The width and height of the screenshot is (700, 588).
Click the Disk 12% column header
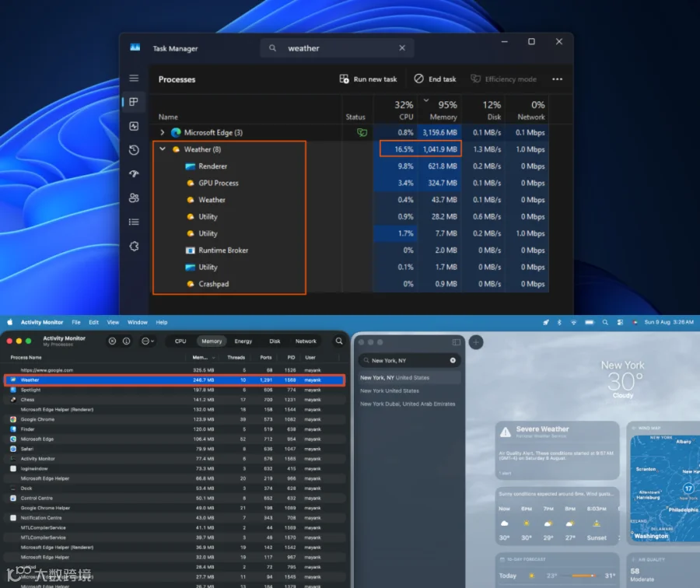coord(484,110)
